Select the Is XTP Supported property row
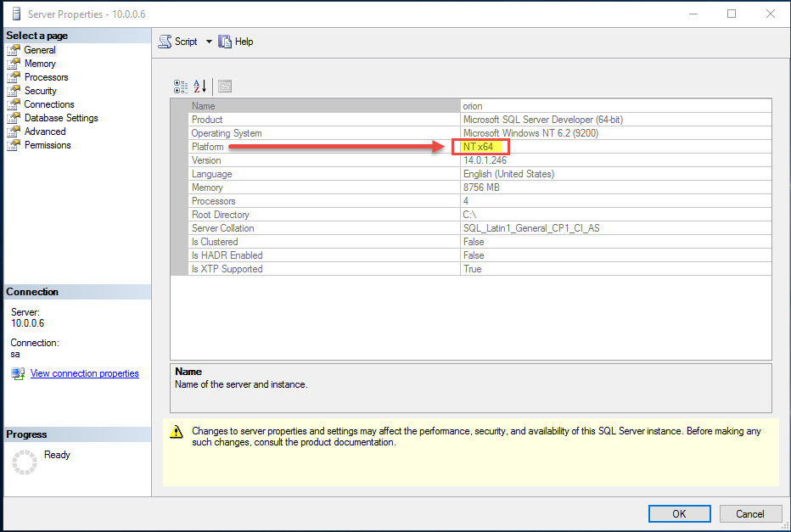791x532 pixels. (480, 269)
